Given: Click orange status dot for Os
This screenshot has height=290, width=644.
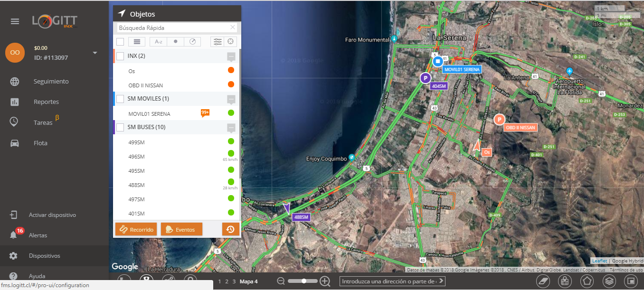Looking at the screenshot, I should click(x=231, y=70).
